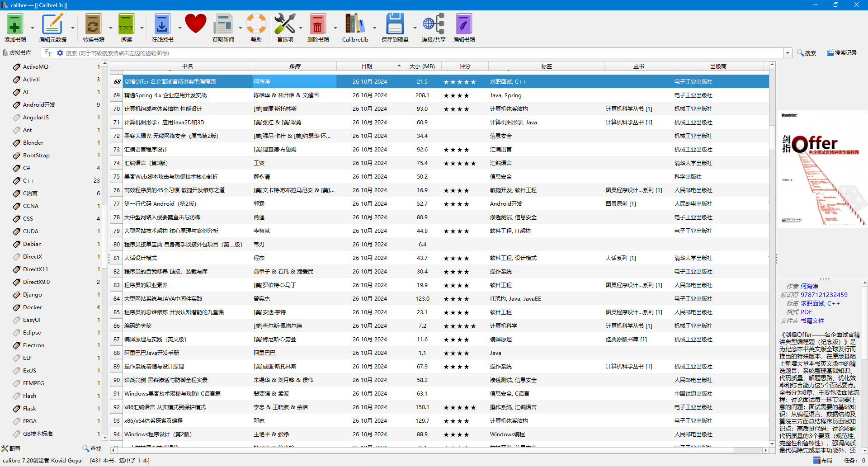Open Edit Metadata (编辑元数据) tool
Viewport: 868px width, 467px height.
point(52,25)
